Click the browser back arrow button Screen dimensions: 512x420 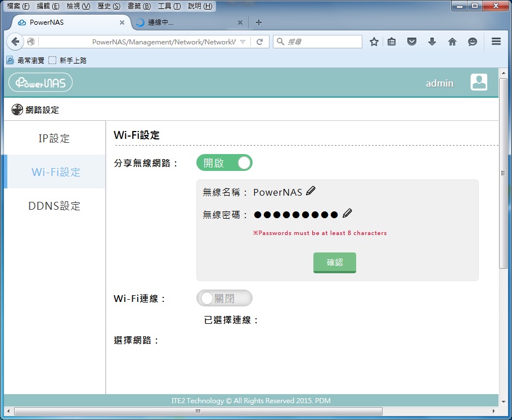[15, 42]
